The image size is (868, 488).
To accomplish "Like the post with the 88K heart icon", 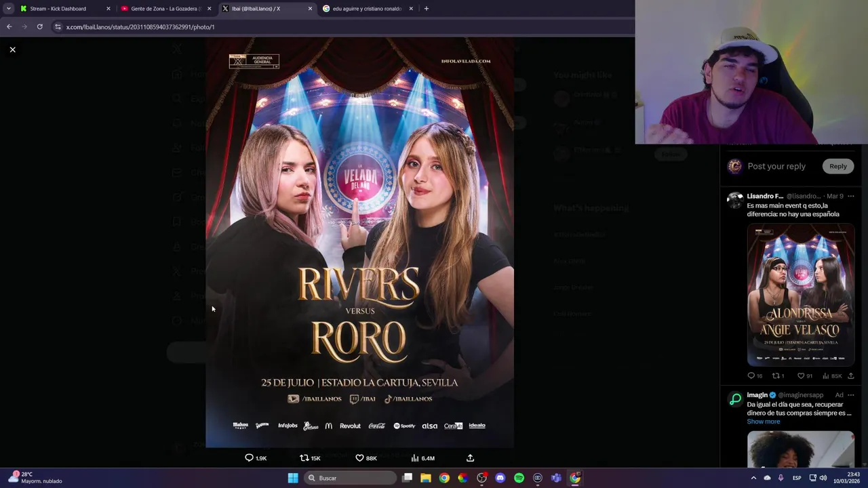I will (x=366, y=458).
